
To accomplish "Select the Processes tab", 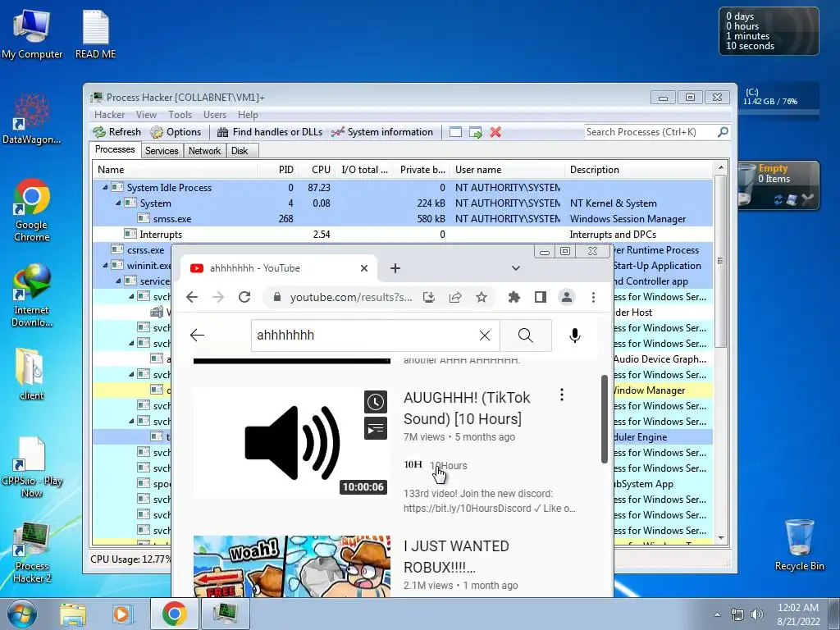I will (x=115, y=149).
